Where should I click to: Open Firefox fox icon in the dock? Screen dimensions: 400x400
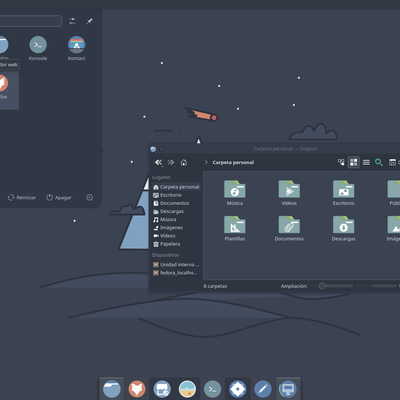point(137,389)
